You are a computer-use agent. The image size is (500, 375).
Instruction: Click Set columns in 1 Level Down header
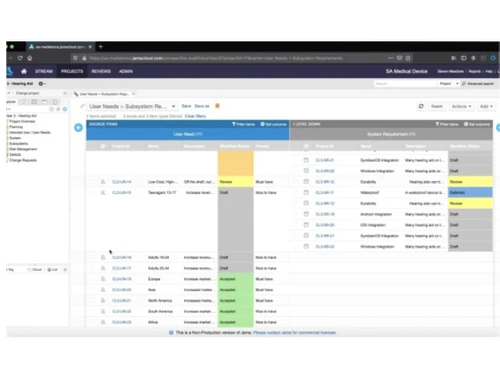(477, 124)
